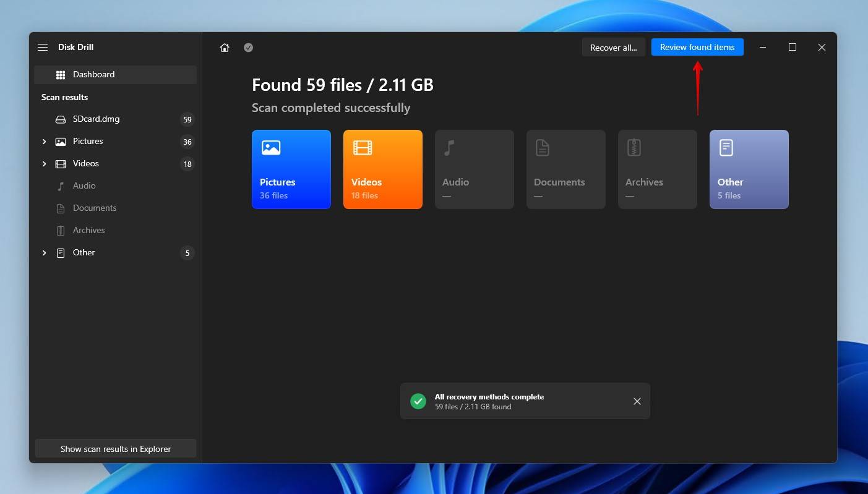The image size is (868, 494).
Task: Click Recover all button
Action: tap(613, 48)
